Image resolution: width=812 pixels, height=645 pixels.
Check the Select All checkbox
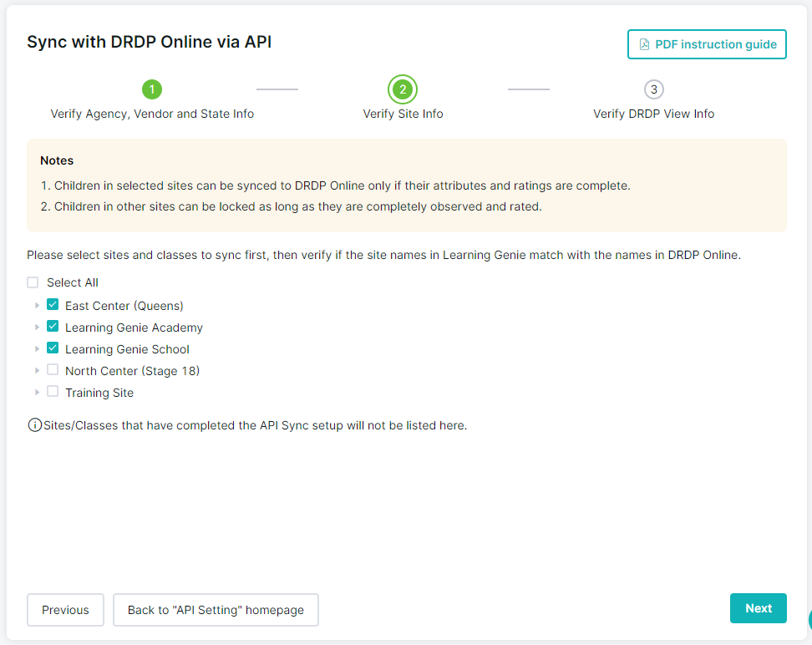tap(33, 282)
